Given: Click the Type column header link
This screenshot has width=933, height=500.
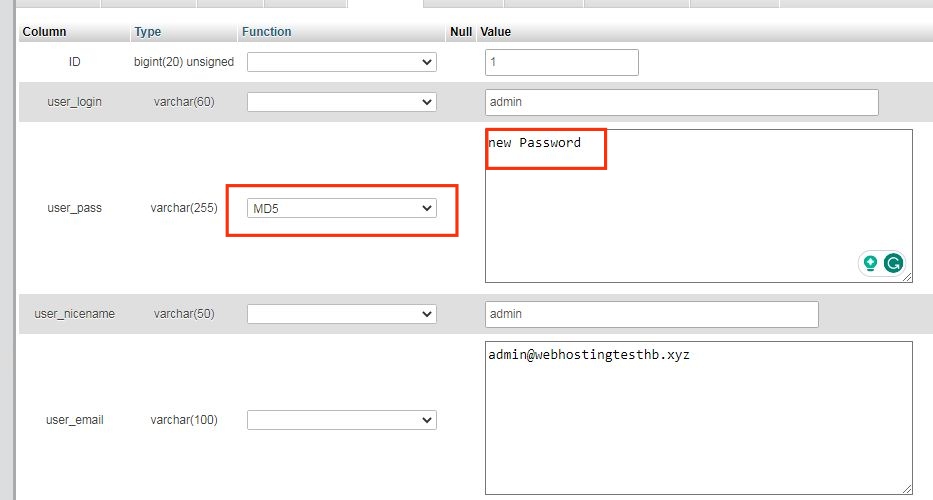Looking at the screenshot, I should click(148, 32).
